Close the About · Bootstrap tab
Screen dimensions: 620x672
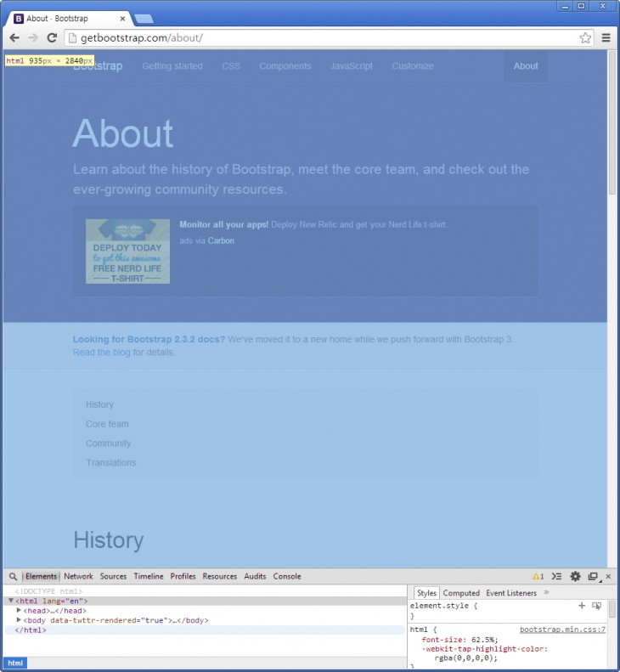[x=122, y=19]
